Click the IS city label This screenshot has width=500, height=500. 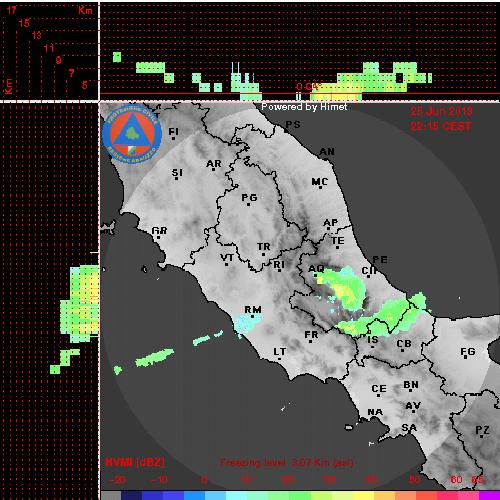[x=373, y=340]
